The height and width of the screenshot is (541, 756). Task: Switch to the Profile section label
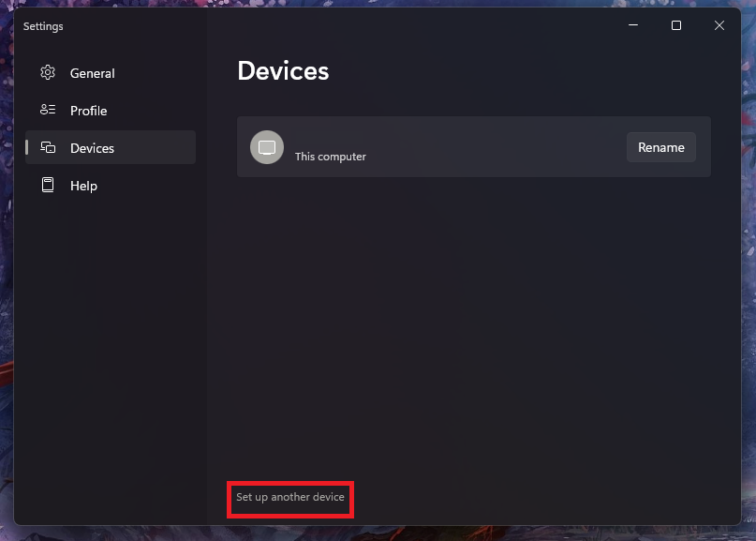(89, 111)
